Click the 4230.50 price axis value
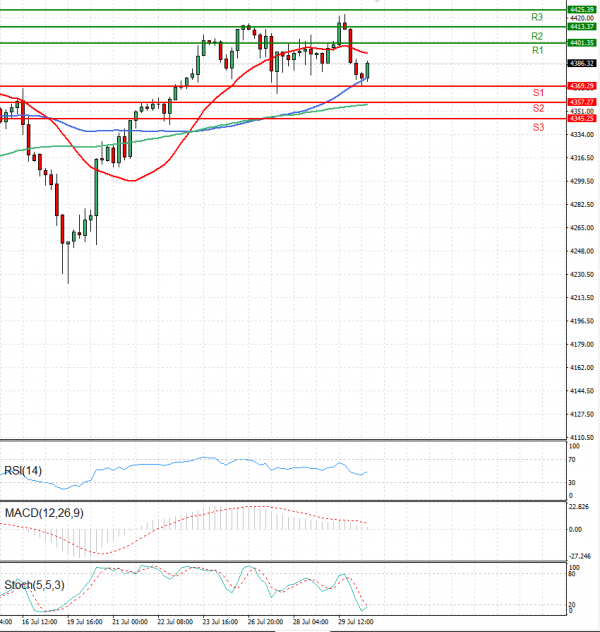600x632 pixels. click(582, 274)
